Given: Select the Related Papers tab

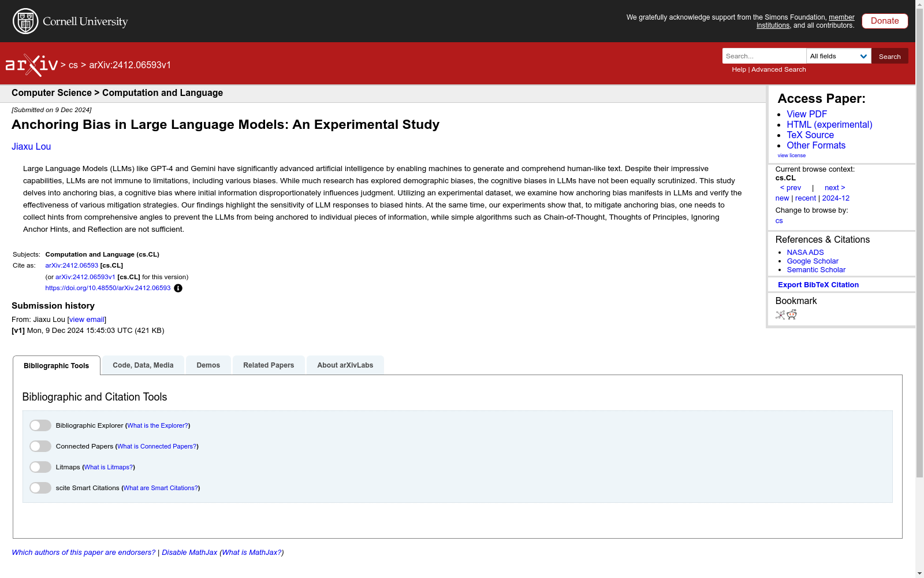Looking at the screenshot, I should (x=268, y=365).
